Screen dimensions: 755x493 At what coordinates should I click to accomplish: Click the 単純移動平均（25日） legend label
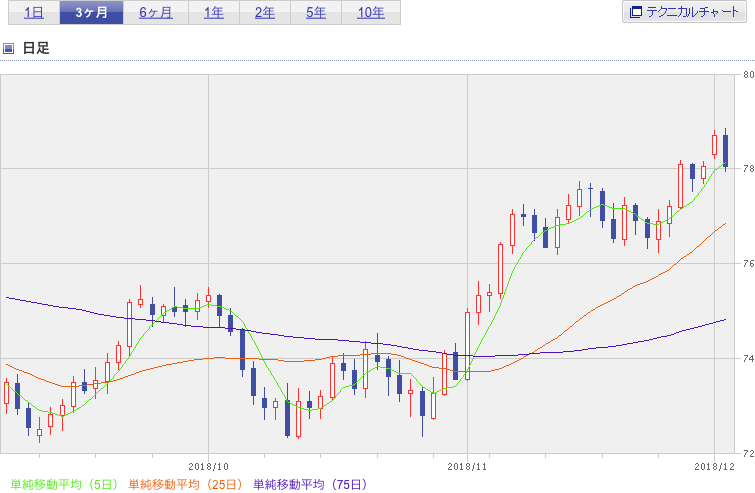tap(185, 484)
